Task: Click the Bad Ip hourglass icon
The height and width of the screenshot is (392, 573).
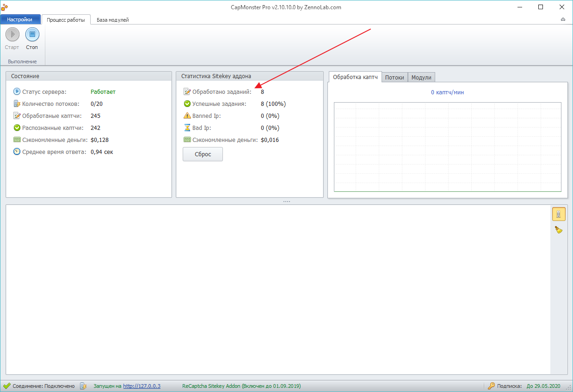Action: [187, 128]
